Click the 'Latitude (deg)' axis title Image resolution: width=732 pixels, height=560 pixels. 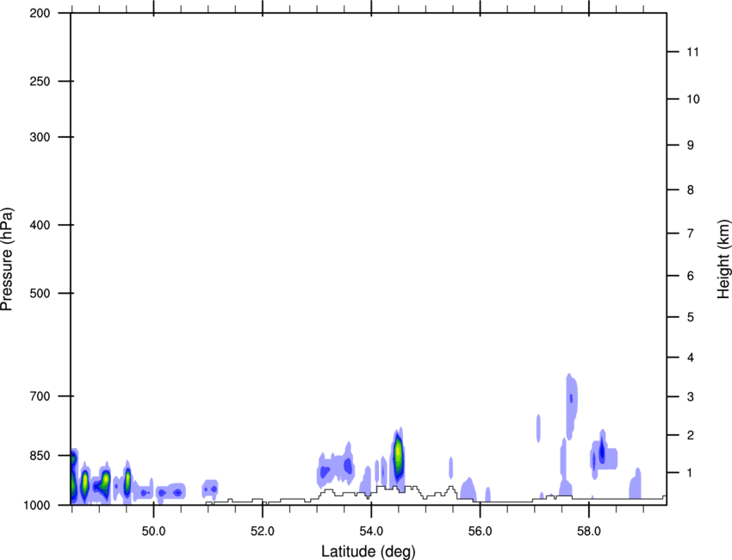pyautogui.click(x=368, y=551)
